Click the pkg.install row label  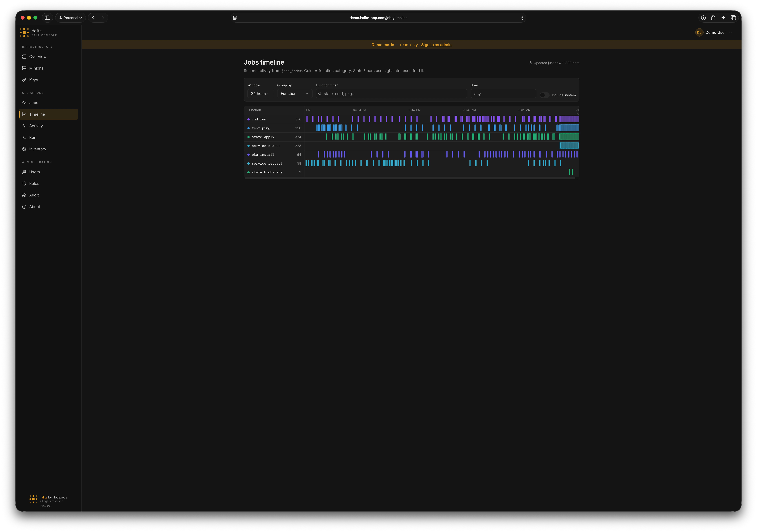[263, 155]
